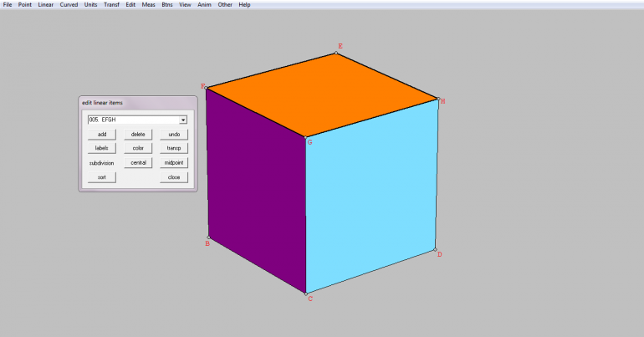Open the Anim menu
The width and height of the screenshot is (644, 337).
[x=204, y=4]
